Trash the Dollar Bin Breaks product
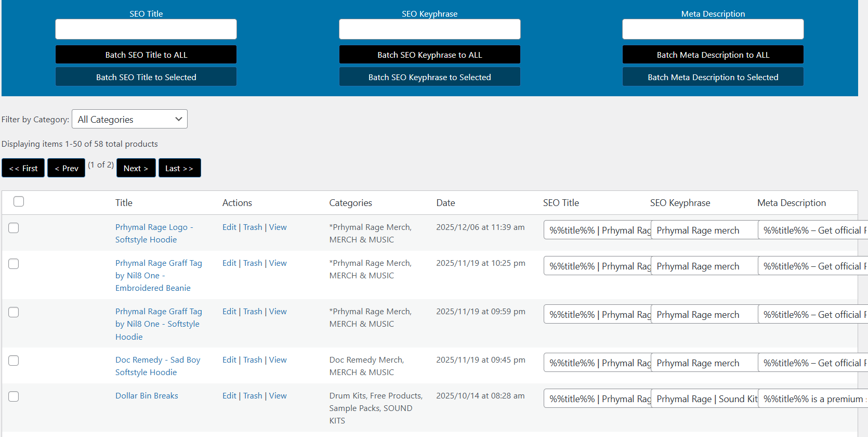Screen dimensions: 868x437 253,396
